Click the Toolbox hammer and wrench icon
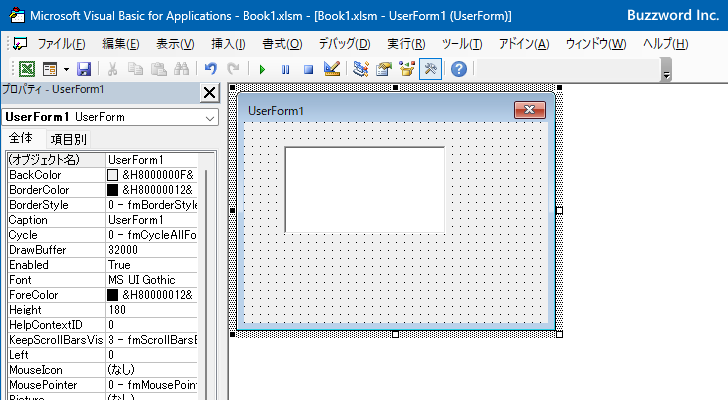This screenshot has width=728, height=400. click(x=430, y=69)
